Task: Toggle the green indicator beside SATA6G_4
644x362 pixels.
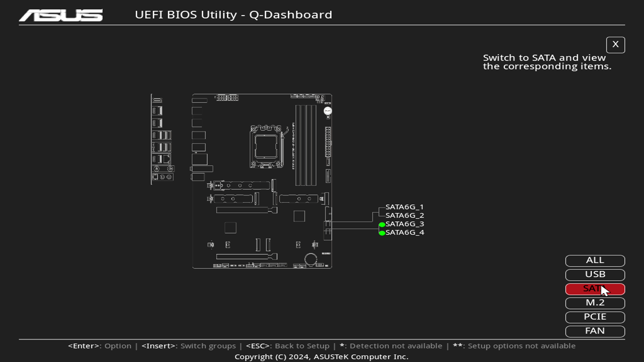Action: (x=382, y=233)
